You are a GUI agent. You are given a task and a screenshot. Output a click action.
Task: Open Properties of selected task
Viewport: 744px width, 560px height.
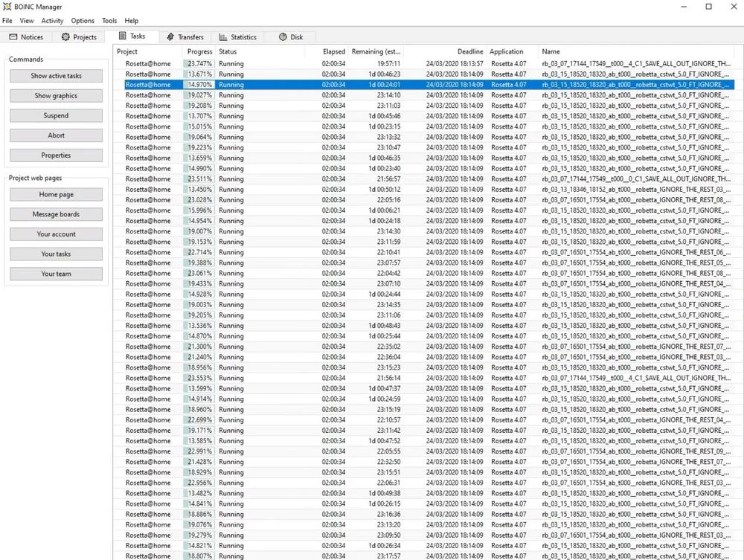56,155
